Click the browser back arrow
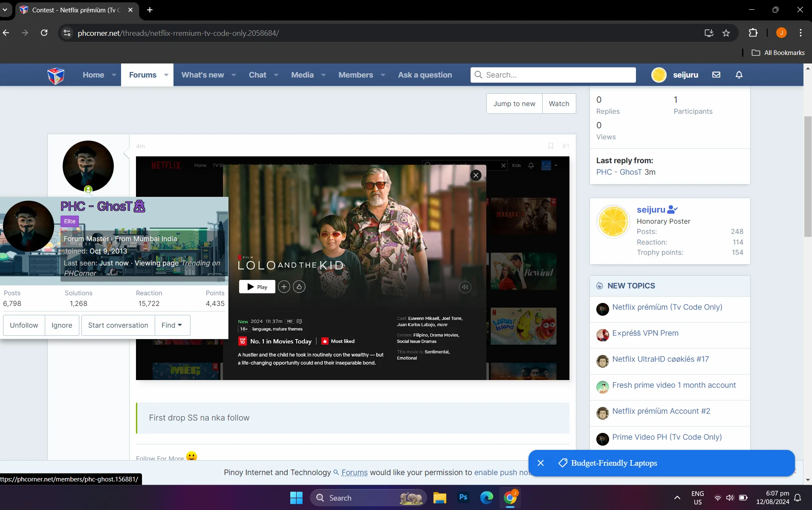812x510 pixels. tap(6, 33)
